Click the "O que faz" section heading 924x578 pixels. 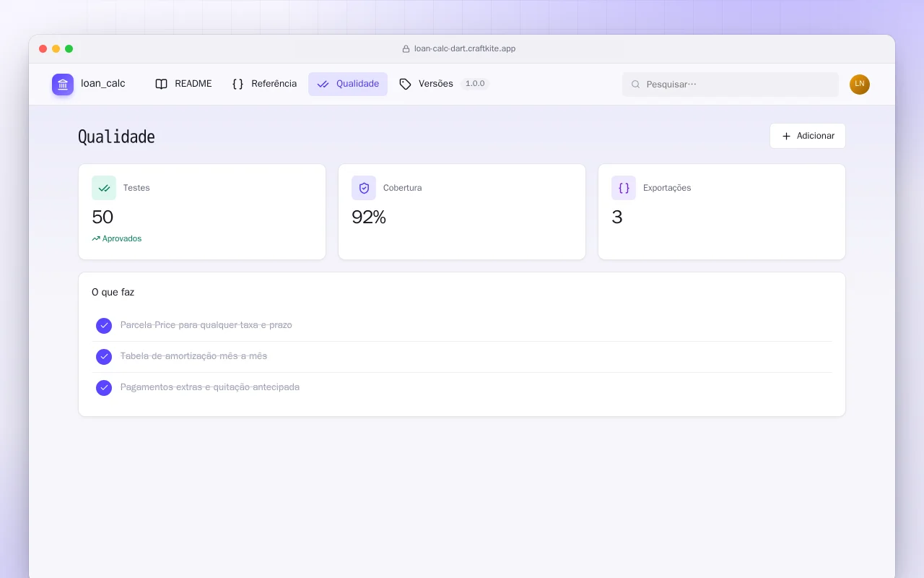[113, 293]
